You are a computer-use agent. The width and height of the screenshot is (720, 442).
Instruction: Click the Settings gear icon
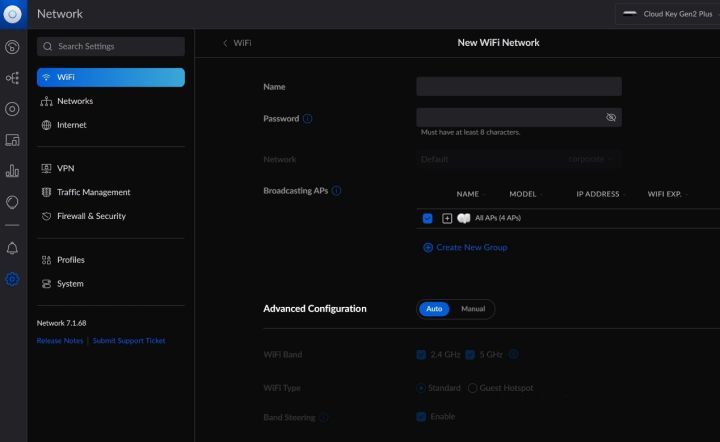[x=12, y=279]
